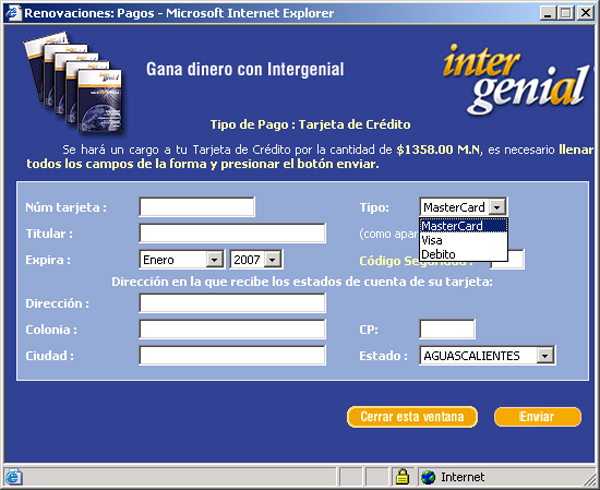600x490 pixels.
Task: Click the Internet Explorer title bar icon
Action: click(13, 13)
